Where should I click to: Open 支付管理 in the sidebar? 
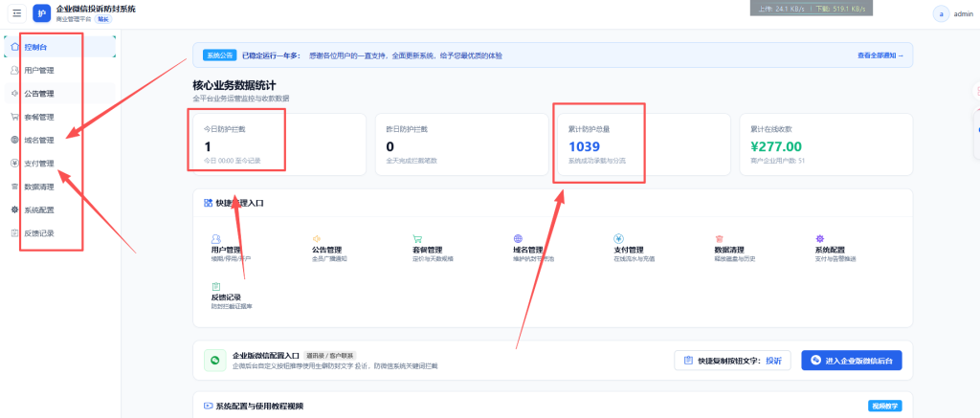[x=60, y=163]
